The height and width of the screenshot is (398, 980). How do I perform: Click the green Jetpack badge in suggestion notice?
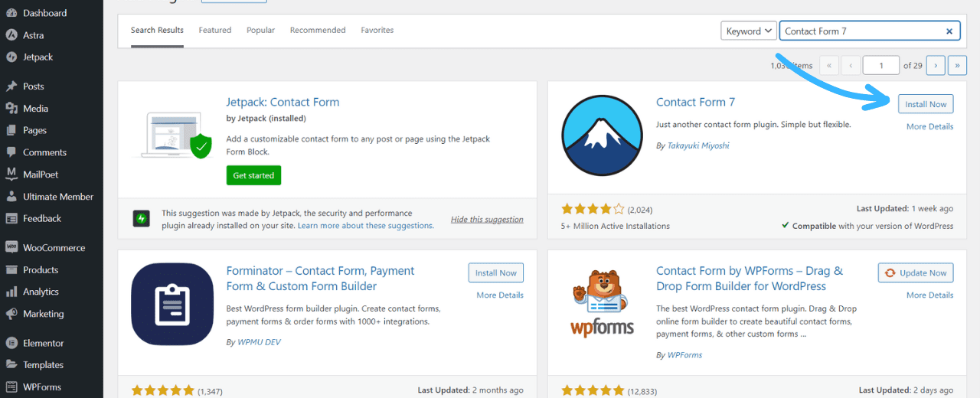[x=141, y=218]
